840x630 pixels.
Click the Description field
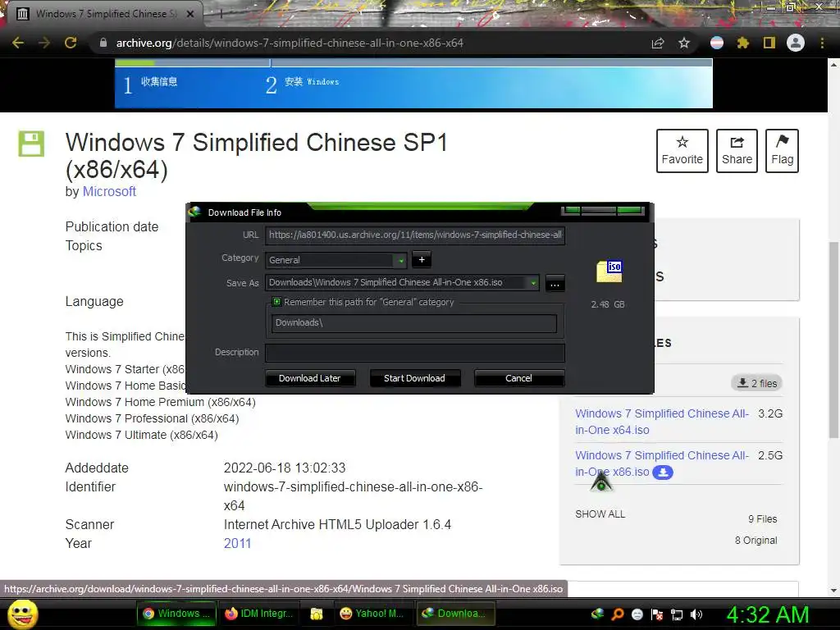coord(414,353)
